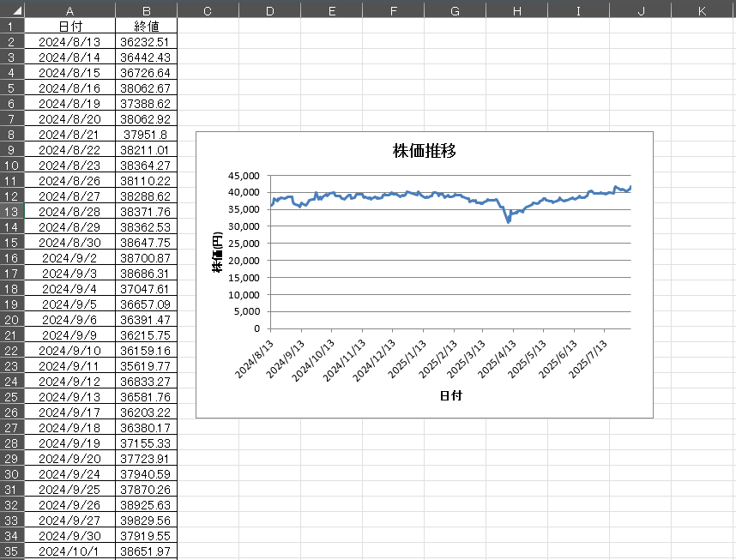The image size is (736, 560).
Task: Select row 13 header
Action: point(12,212)
